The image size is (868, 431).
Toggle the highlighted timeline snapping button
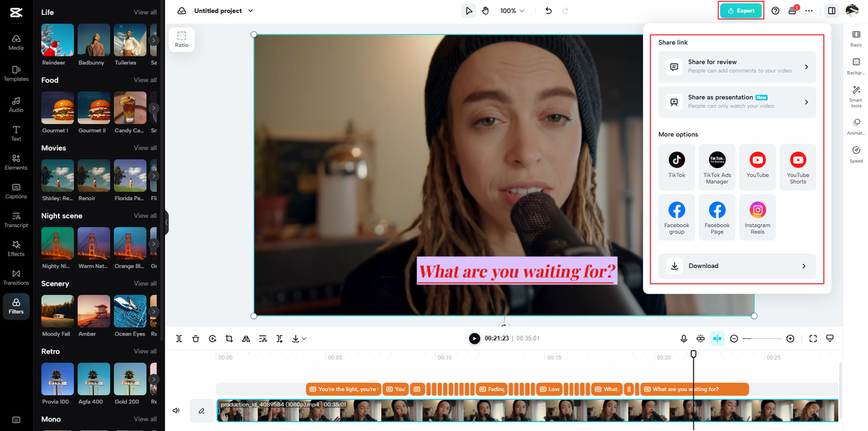point(717,339)
